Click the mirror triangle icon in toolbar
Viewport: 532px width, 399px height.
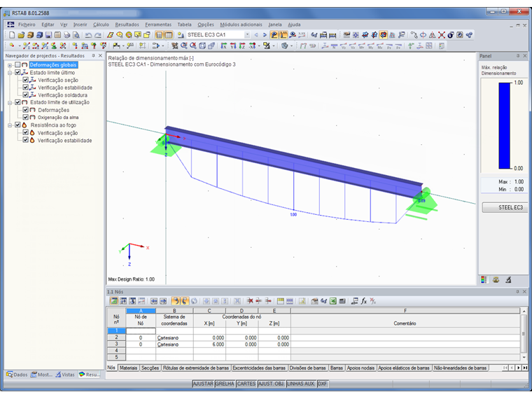[x=433, y=35]
